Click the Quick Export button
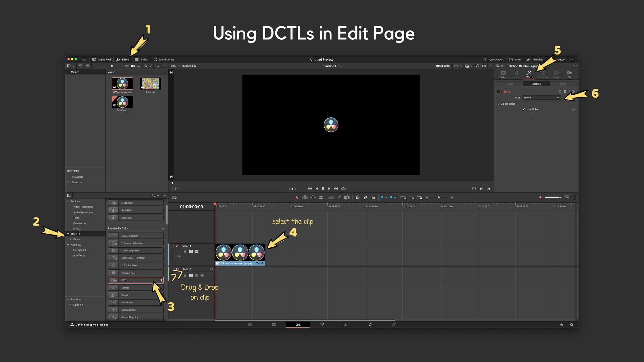This screenshot has width=644, height=362. click(x=493, y=59)
